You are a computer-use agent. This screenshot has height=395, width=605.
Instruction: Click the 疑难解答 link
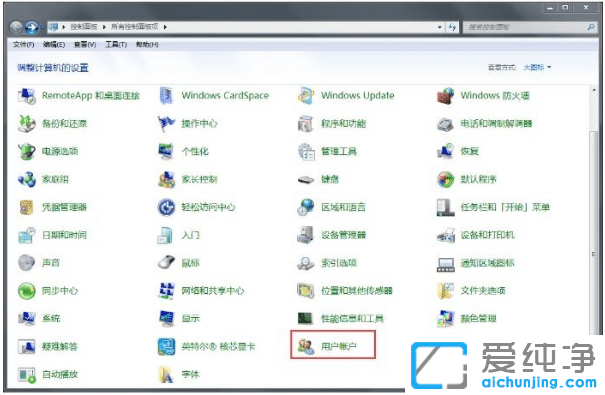[x=60, y=346]
